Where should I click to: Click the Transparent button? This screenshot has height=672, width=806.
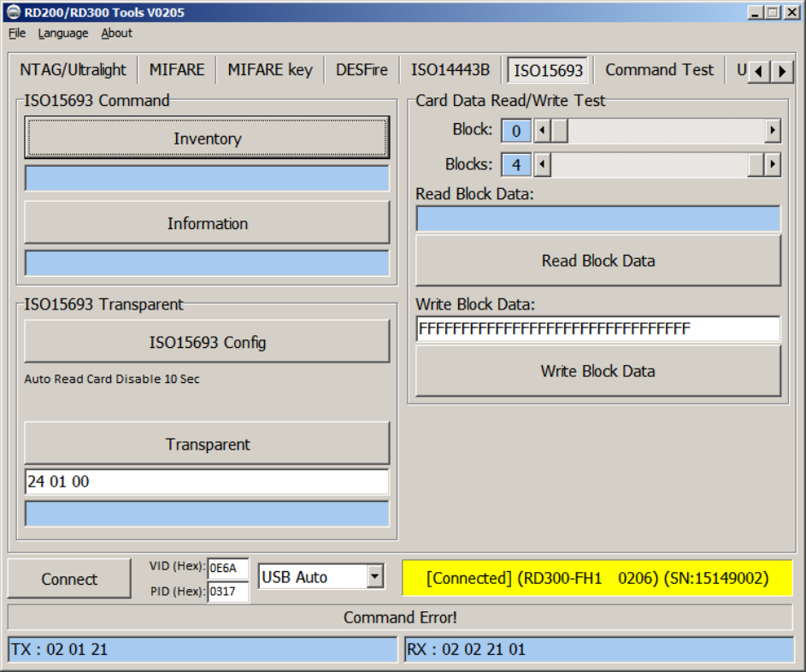click(207, 443)
